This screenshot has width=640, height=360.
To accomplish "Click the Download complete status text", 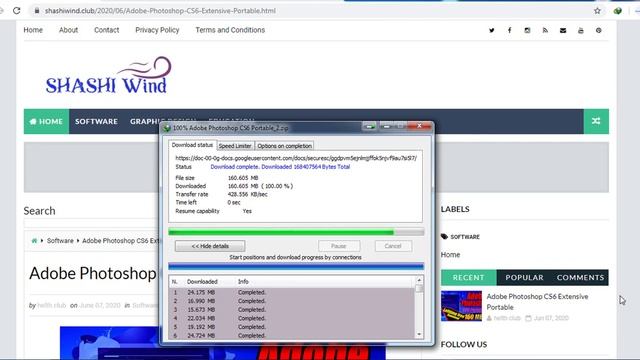I will 280,167.
